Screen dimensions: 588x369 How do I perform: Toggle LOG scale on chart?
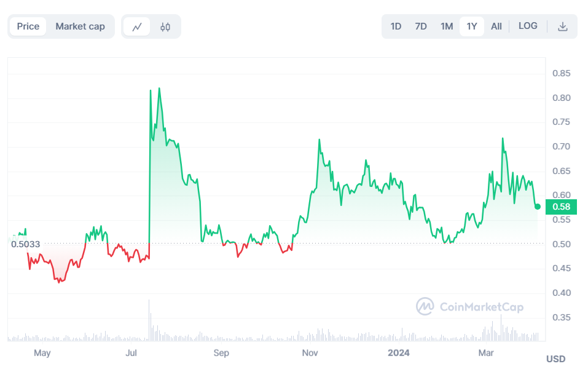pyautogui.click(x=528, y=26)
